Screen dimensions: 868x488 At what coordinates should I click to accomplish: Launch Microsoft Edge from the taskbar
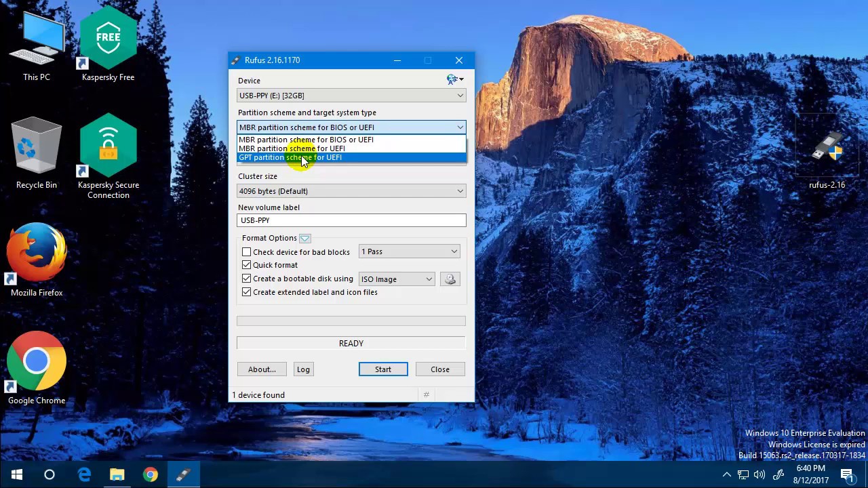click(x=84, y=475)
